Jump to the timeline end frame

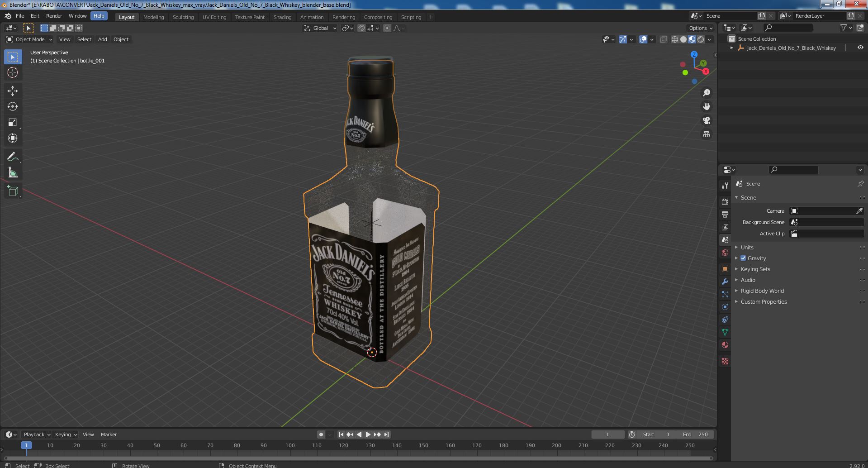tap(386, 435)
